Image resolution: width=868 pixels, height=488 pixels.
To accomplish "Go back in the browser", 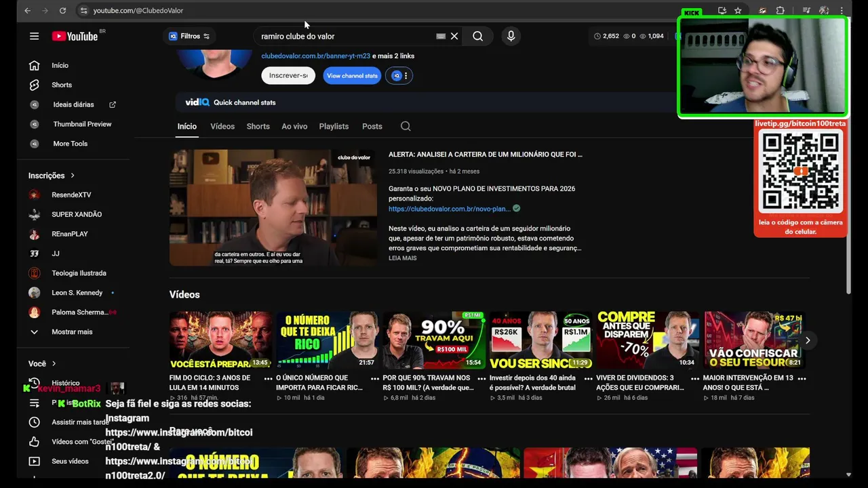I will pos(27,11).
